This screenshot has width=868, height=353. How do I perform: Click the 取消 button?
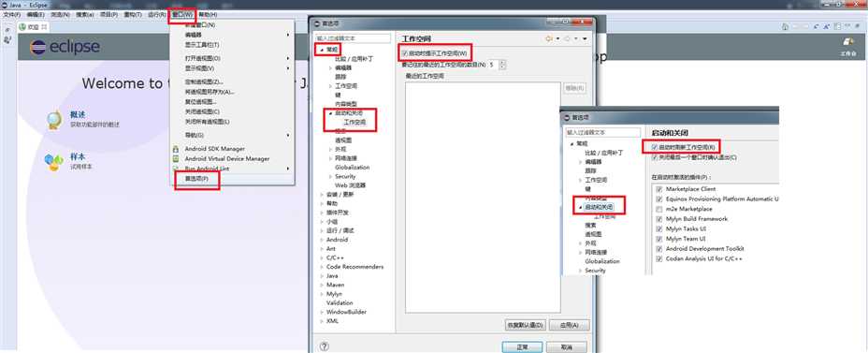tap(566, 346)
